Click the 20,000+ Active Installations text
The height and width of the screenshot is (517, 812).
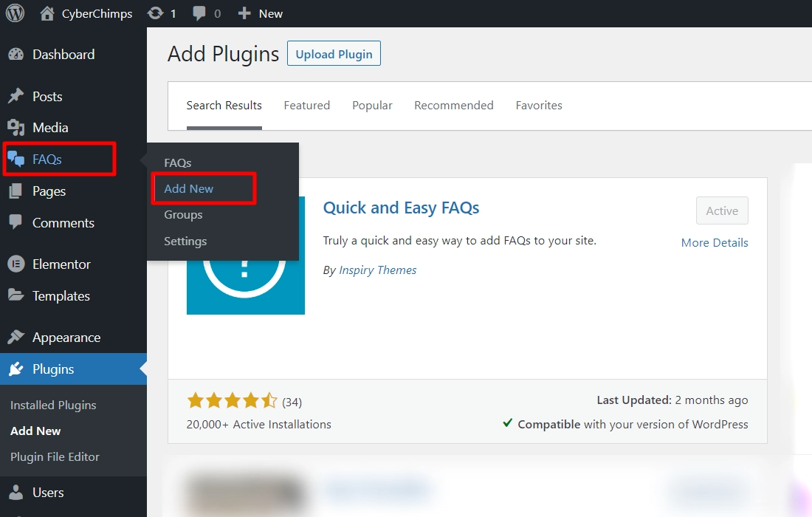tap(259, 424)
